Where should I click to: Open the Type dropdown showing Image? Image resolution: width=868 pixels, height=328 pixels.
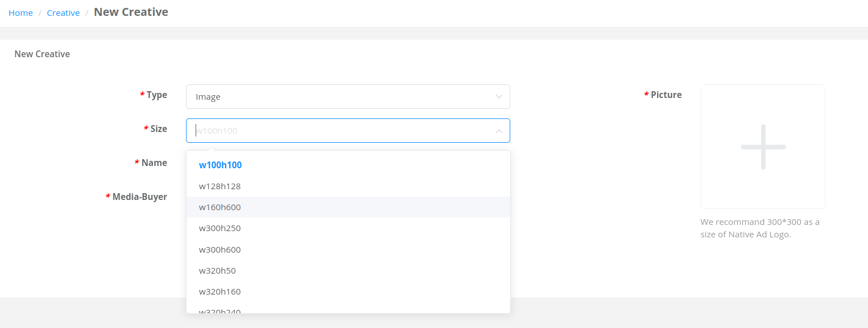pyautogui.click(x=348, y=96)
